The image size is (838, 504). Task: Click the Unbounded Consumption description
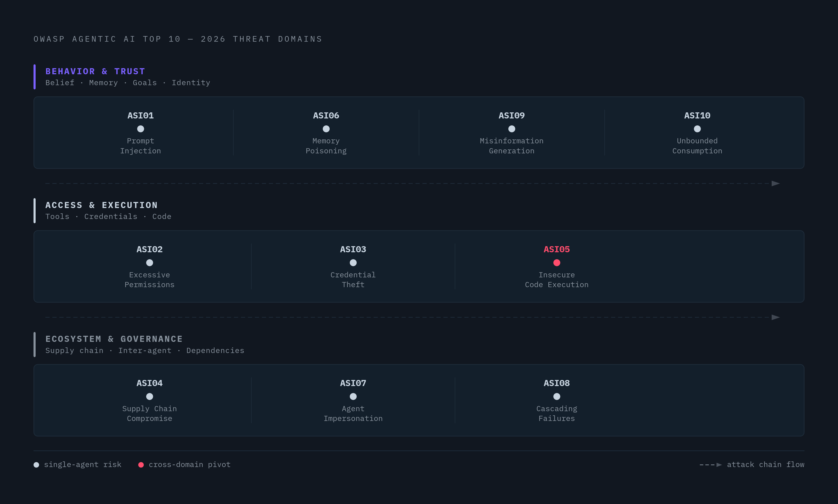[697, 146]
